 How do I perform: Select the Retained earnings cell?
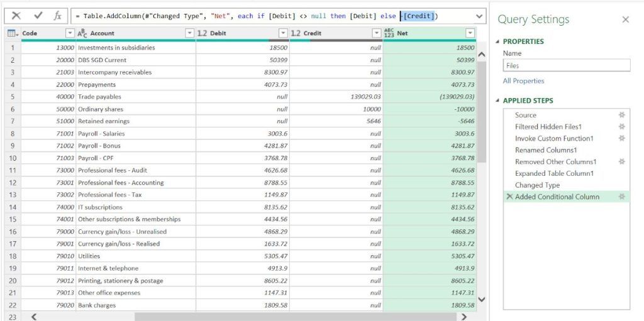pos(136,121)
